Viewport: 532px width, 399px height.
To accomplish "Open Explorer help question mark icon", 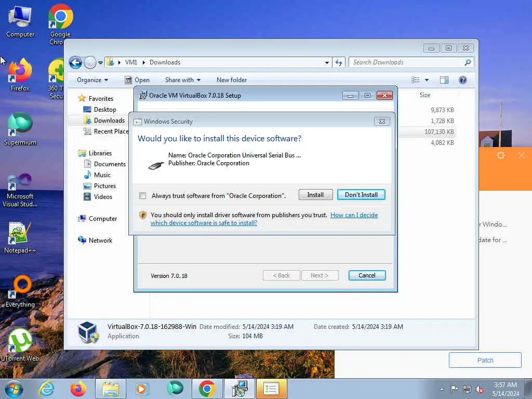I will pyautogui.click(x=463, y=80).
